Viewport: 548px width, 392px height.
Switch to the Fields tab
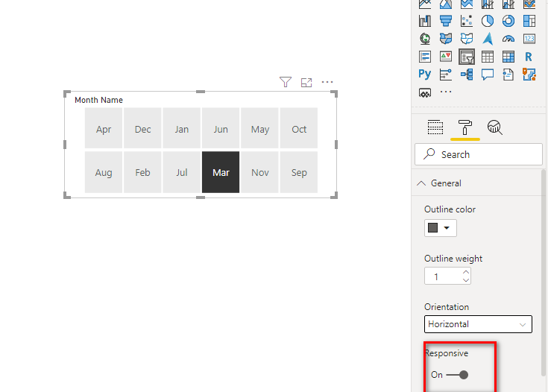[x=435, y=127]
